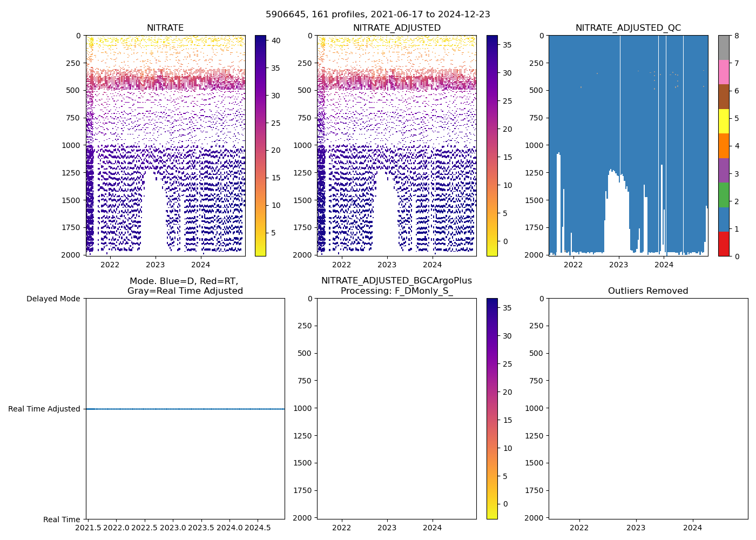Click the NITRATE_ADJUSTED_BGCArgoPlus plot title

[396, 286]
